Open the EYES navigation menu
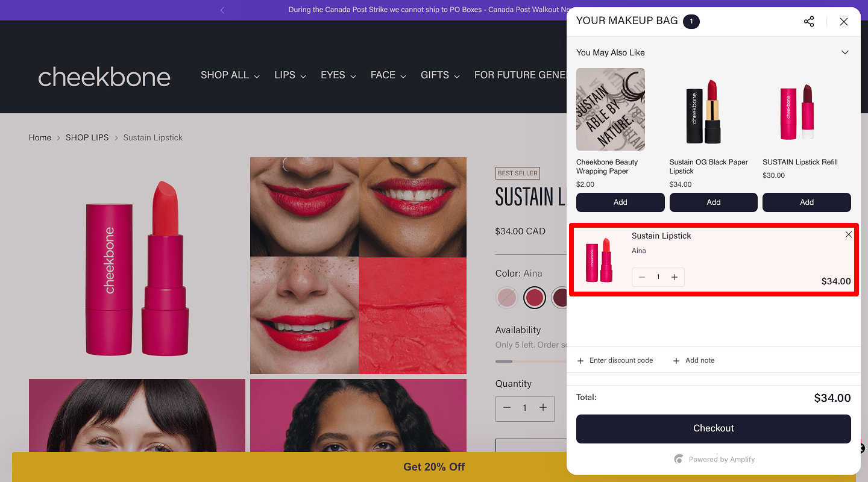Image resolution: width=868 pixels, height=482 pixels. (x=338, y=75)
